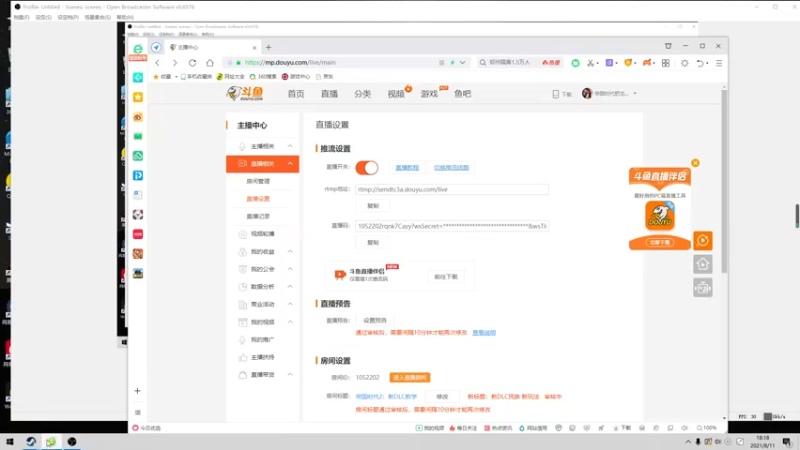
Task: Open the 直播 nav tab
Action: coord(329,94)
